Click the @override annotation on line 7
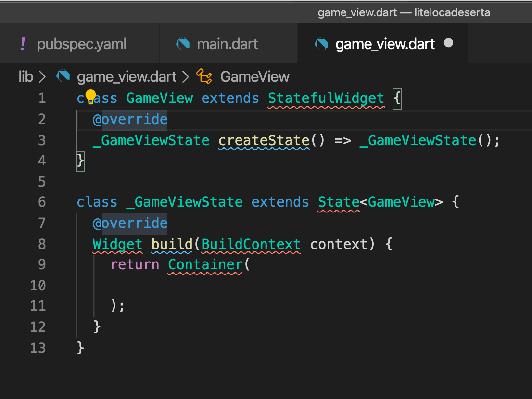 pos(130,223)
